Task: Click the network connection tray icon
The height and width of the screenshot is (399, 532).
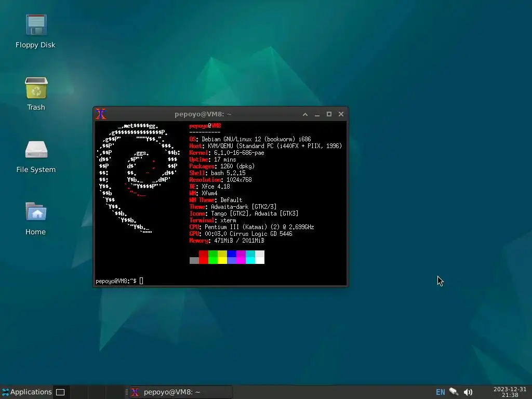Action: [x=454, y=392]
